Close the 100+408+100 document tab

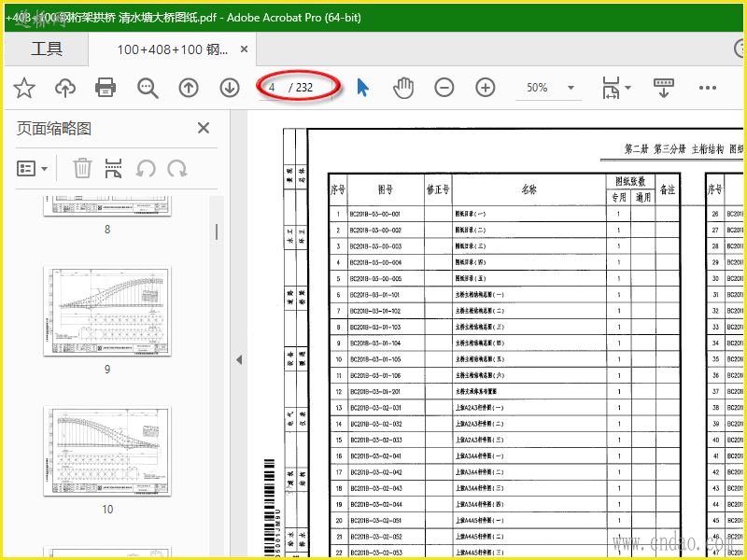(244, 49)
